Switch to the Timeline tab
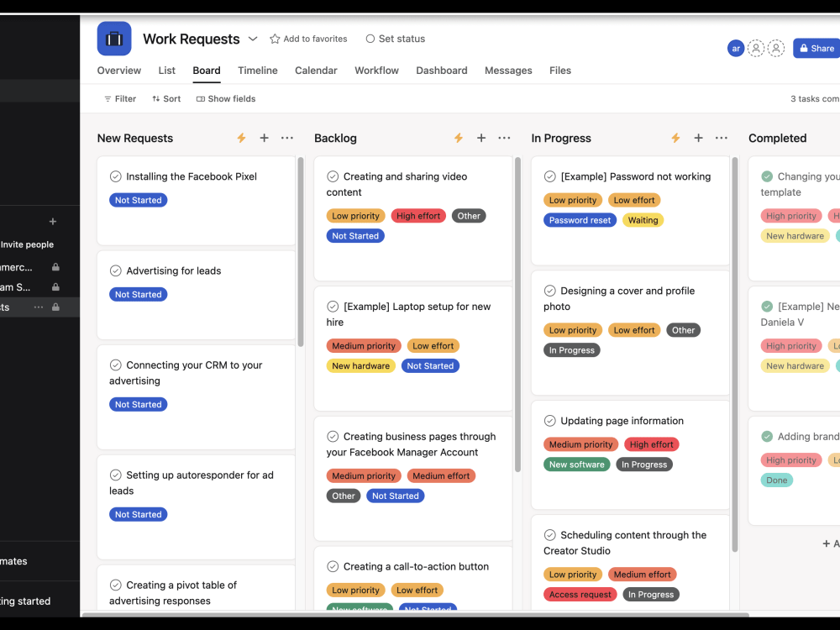The height and width of the screenshot is (630, 840). [x=257, y=71]
